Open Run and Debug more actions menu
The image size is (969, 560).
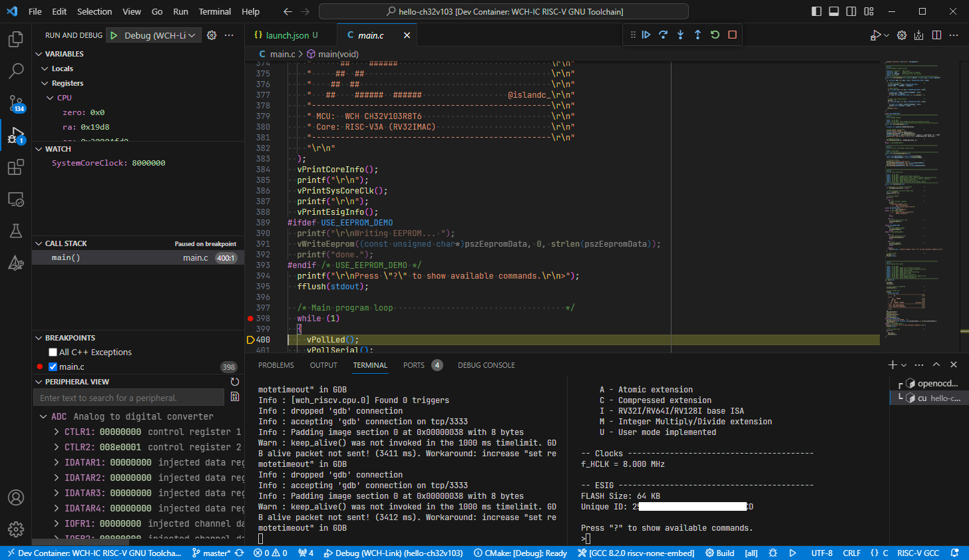click(x=229, y=35)
